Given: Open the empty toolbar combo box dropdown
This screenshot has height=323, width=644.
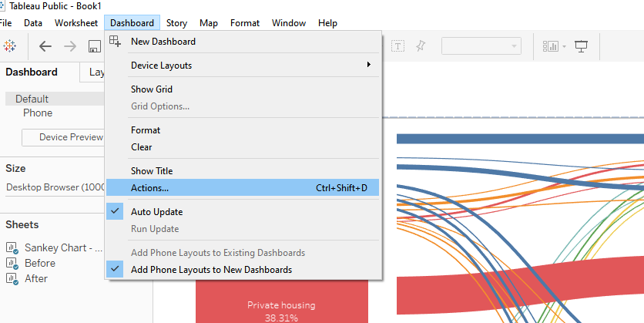Looking at the screenshot, I should click(x=481, y=46).
